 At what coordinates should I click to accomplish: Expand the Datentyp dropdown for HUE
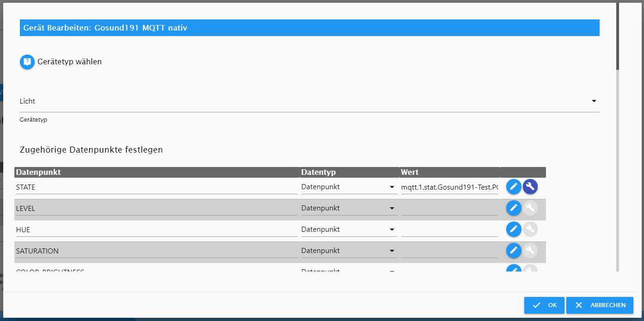point(349,230)
